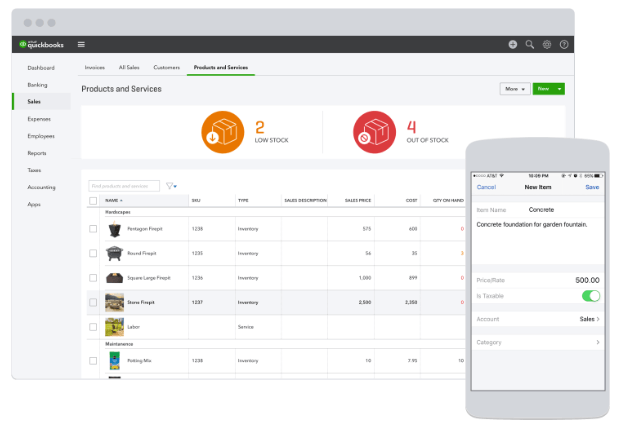617x430 pixels.
Task: Click the COST column header
Action: 412,201
